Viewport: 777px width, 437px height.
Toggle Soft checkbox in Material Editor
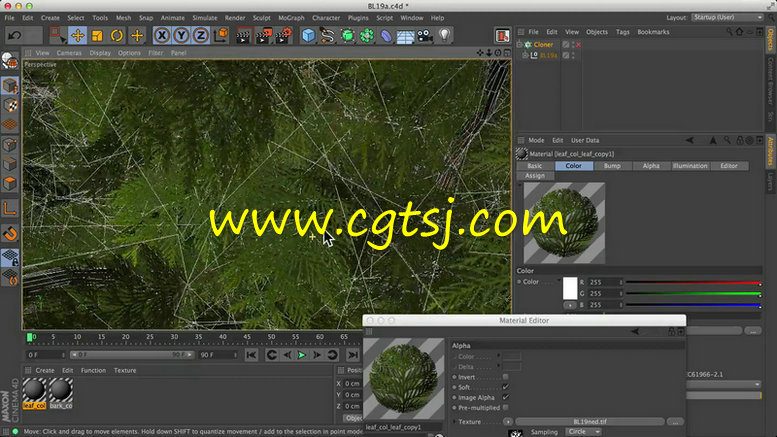[x=505, y=387]
